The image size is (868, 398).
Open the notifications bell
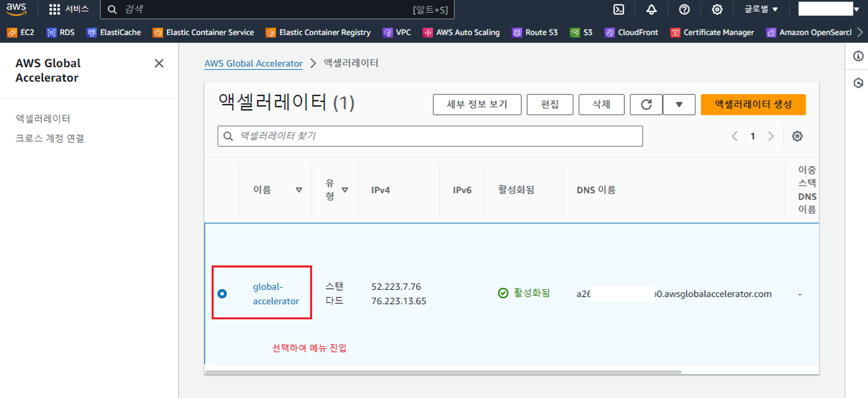click(x=651, y=10)
